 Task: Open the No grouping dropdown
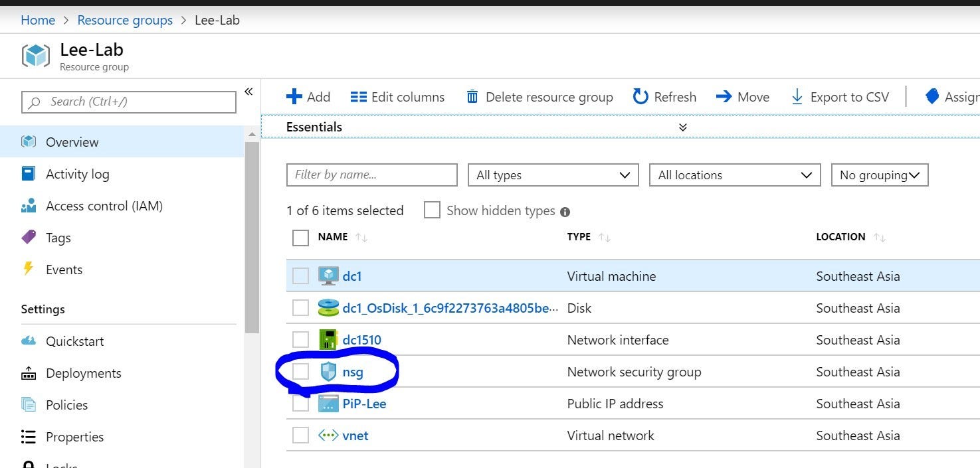(x=880, y=175)
